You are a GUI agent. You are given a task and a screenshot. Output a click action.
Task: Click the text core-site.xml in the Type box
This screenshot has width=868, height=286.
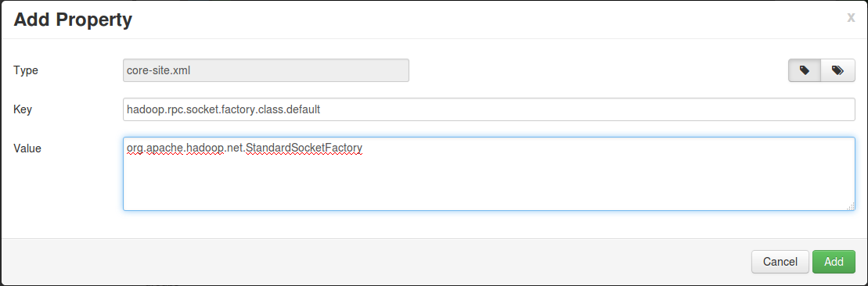pos(158,71)
